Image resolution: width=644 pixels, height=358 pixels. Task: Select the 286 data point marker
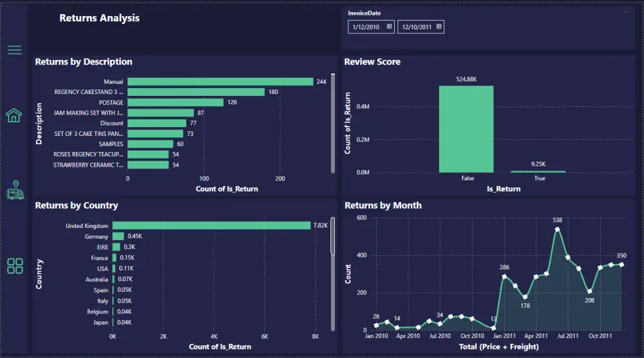click(504, 277)
